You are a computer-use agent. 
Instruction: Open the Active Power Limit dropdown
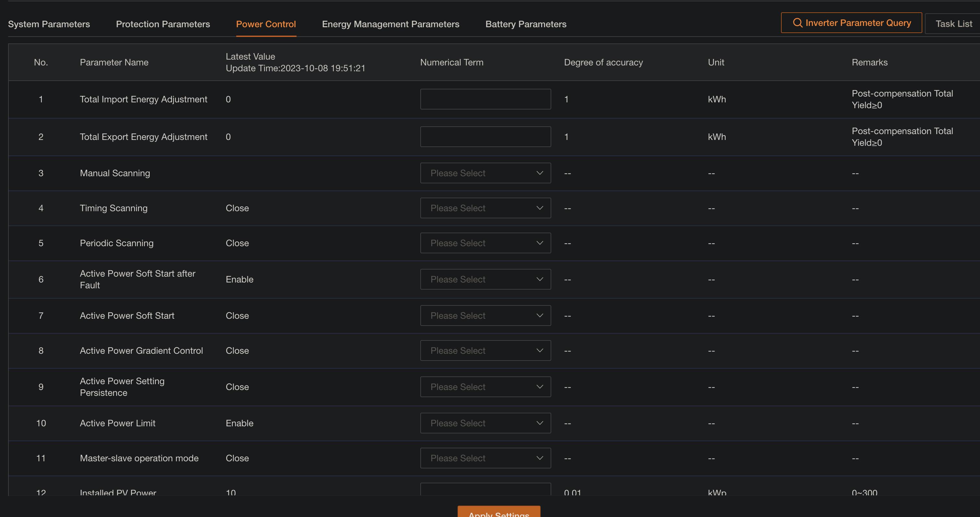[x=485, y=423]
